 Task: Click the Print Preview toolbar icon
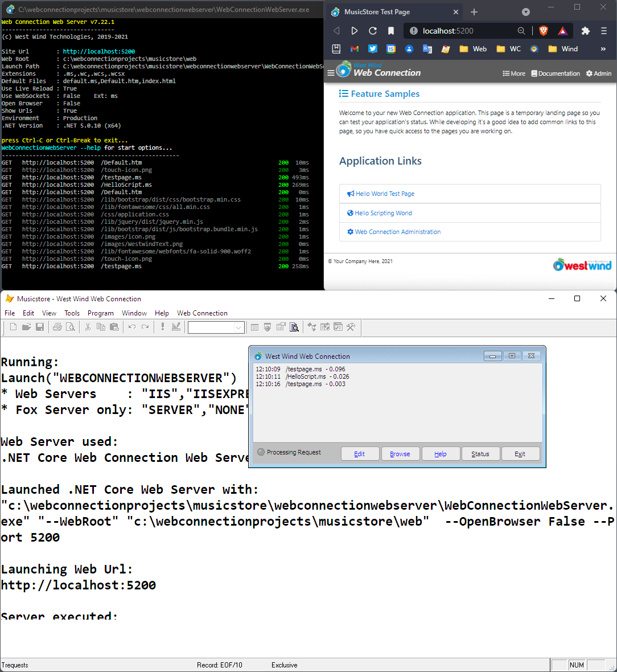click(71, 327)
